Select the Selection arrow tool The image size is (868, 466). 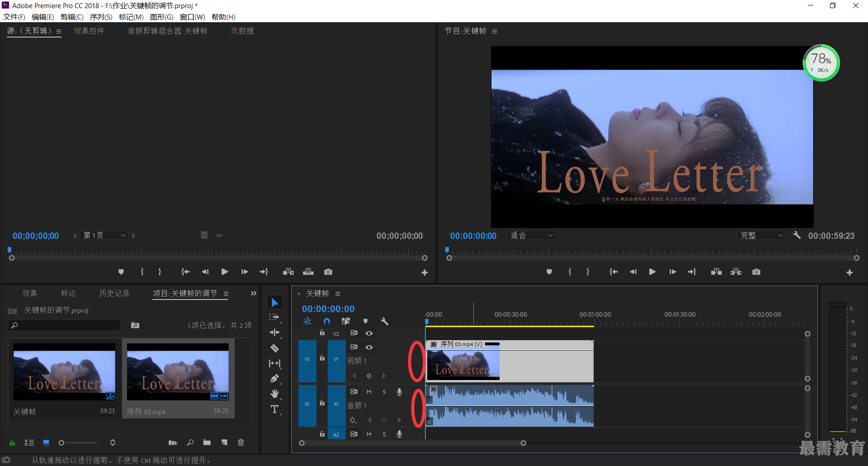point(274,302)
